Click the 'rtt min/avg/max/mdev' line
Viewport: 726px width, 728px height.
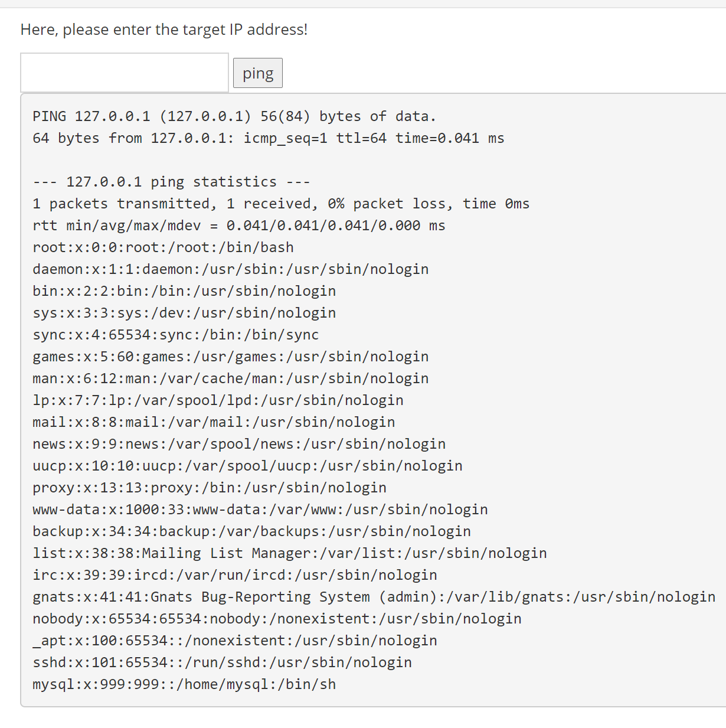click(x=239, y=226)
